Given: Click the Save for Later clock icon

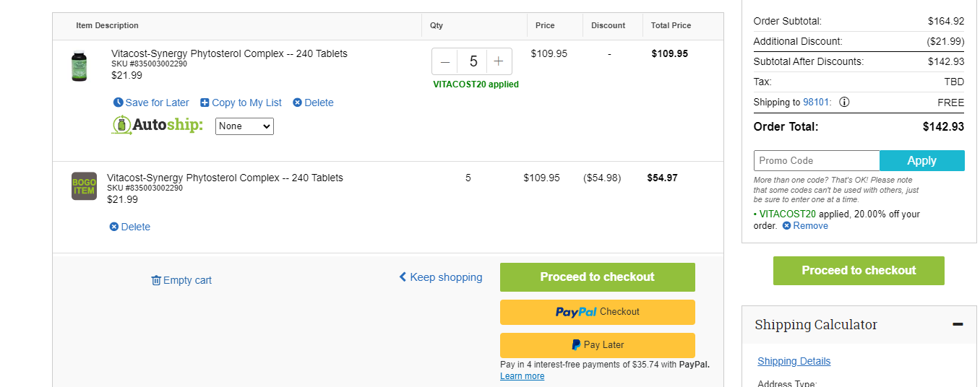Looking at the screenshot, I should point(119,103).
